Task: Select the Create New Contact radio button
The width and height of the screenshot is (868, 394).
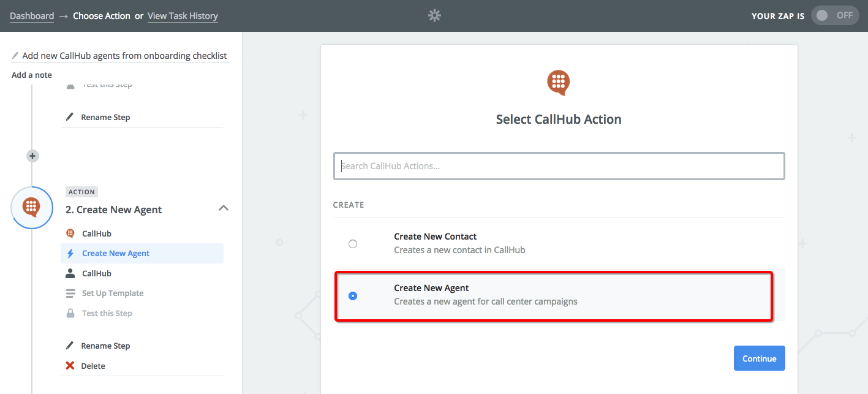Action: coord(353,244)
